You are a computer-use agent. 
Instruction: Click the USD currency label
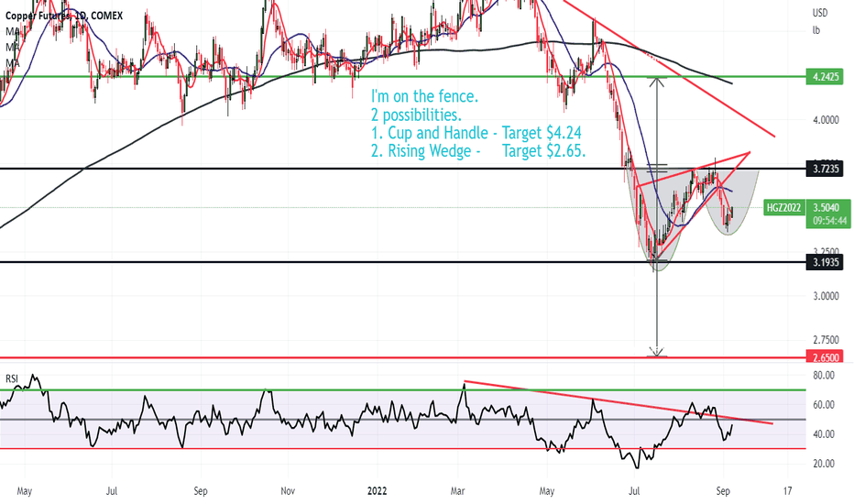click(x=820, y=13)
